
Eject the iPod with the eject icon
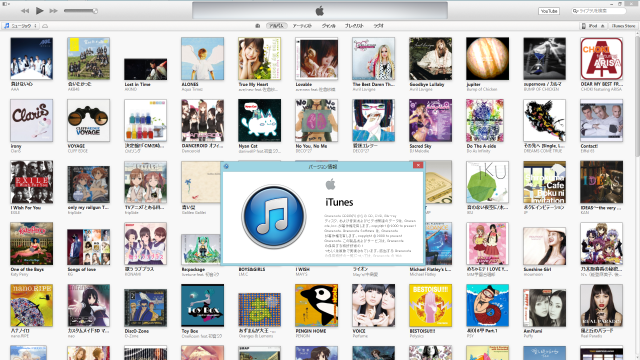(602, 26)
